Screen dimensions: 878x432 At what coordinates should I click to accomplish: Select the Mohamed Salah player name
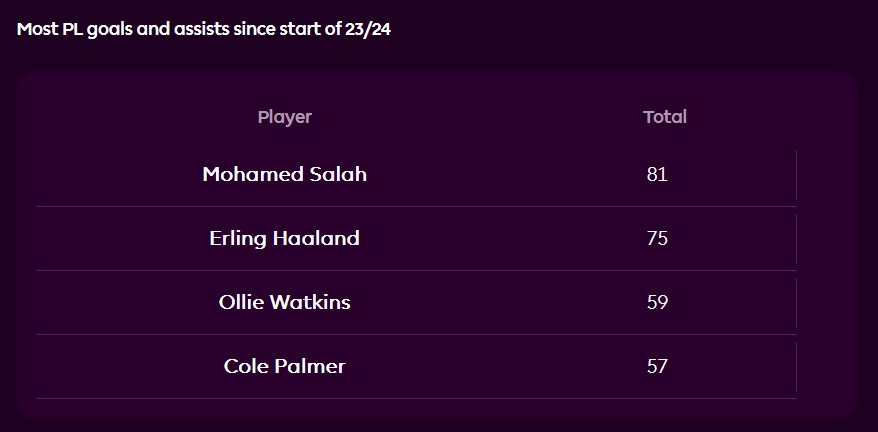click(285, 174)
